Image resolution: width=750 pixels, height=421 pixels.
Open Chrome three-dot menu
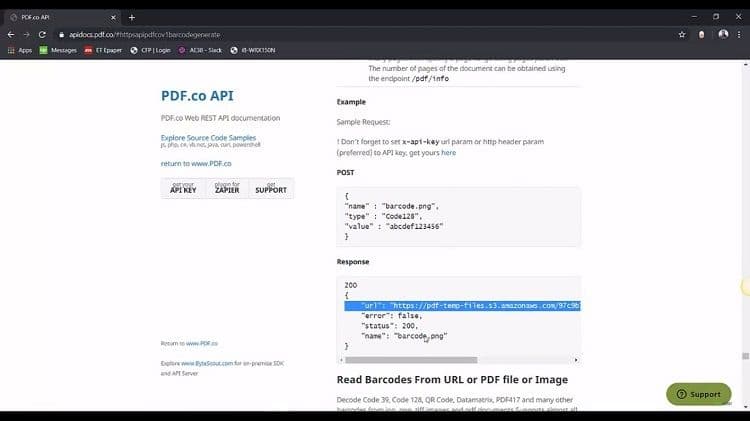(740, 34)
